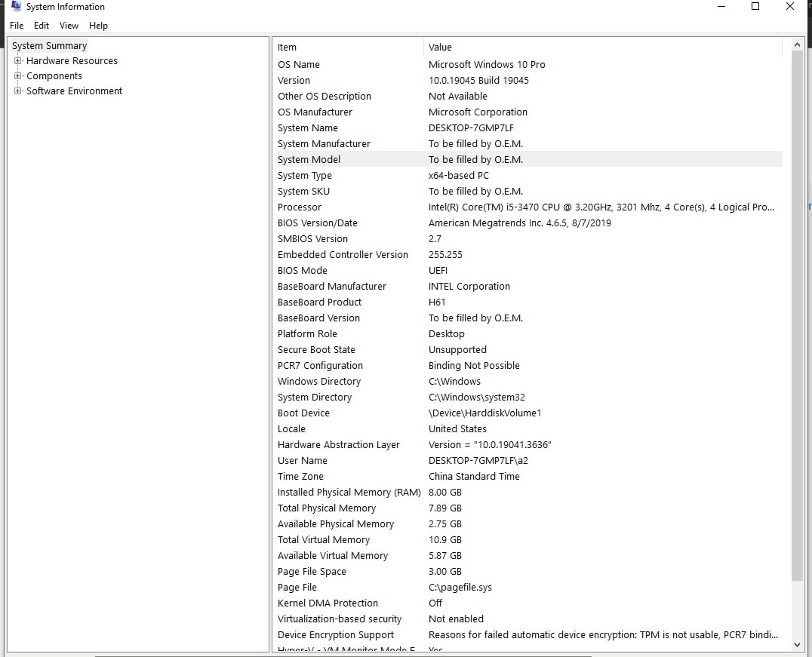The height and width of the screenshot is (657, 812).
Task: Open the Edit menu
Action: [x=42, y=26]
